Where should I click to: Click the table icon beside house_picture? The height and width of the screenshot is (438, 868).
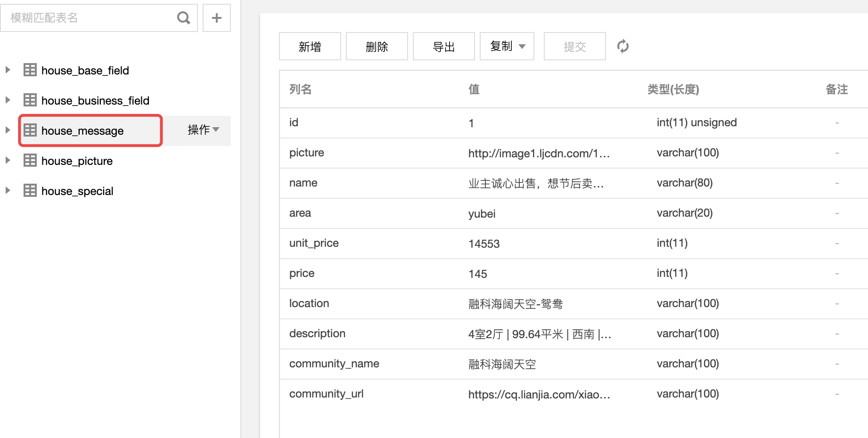pyautogui.click(x=30, y=160)
